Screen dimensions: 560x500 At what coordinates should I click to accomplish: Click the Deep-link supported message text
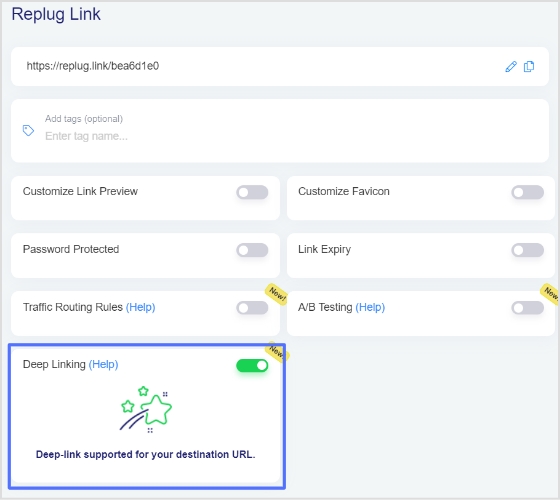tap(146, 454)
